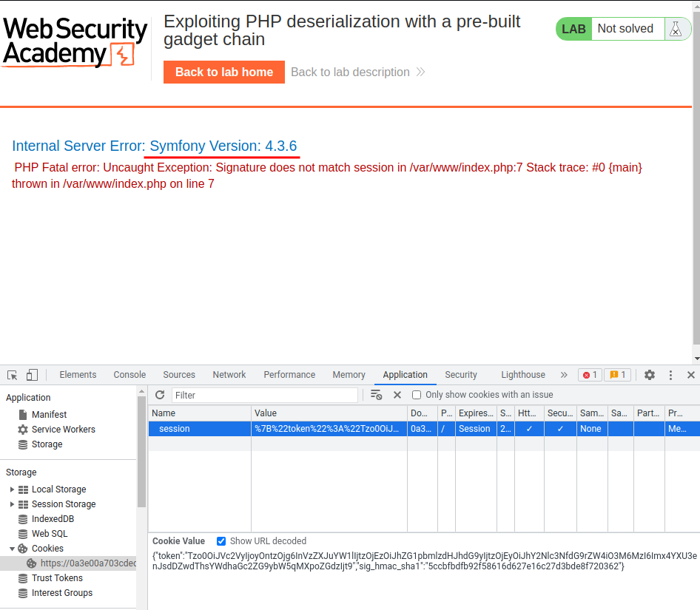Viewport: 700px width, 610px height.
Task: Switch to the Elements tab
Action: [78, 375]
